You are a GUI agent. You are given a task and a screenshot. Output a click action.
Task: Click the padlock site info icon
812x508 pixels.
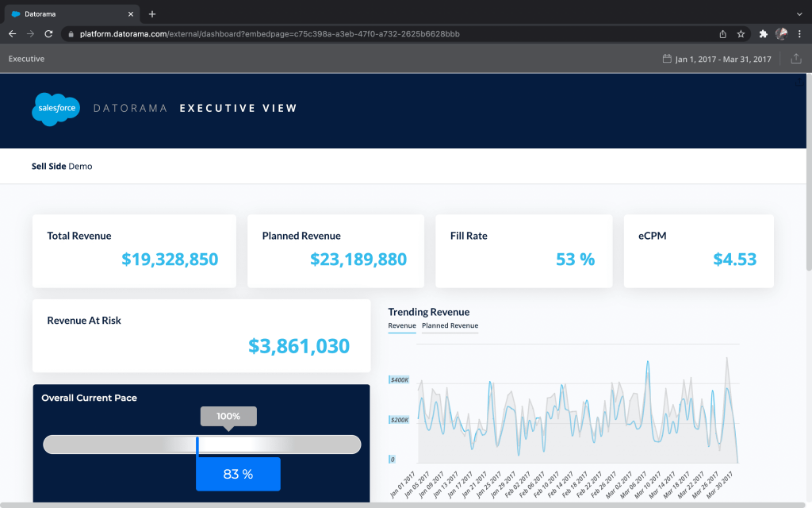(71, 34)
